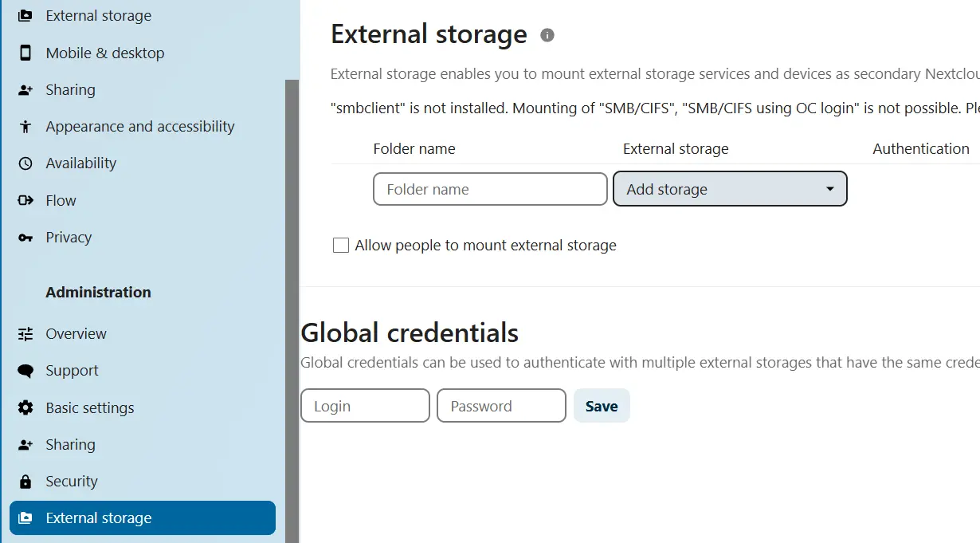The image size is (980, 543).
Task: Select the Appearance and accessibility icon
Action: coord(25,126)
